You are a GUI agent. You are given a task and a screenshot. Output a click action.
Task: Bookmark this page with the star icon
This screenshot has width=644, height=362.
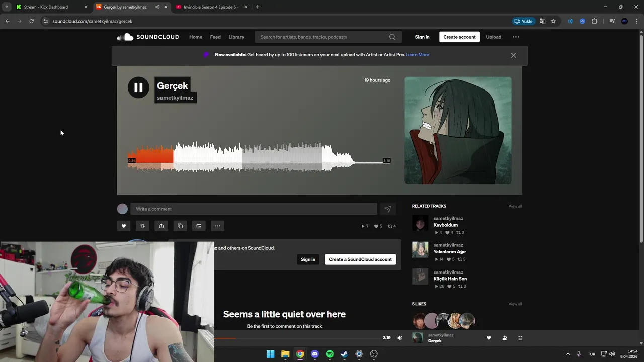point(553,21)
